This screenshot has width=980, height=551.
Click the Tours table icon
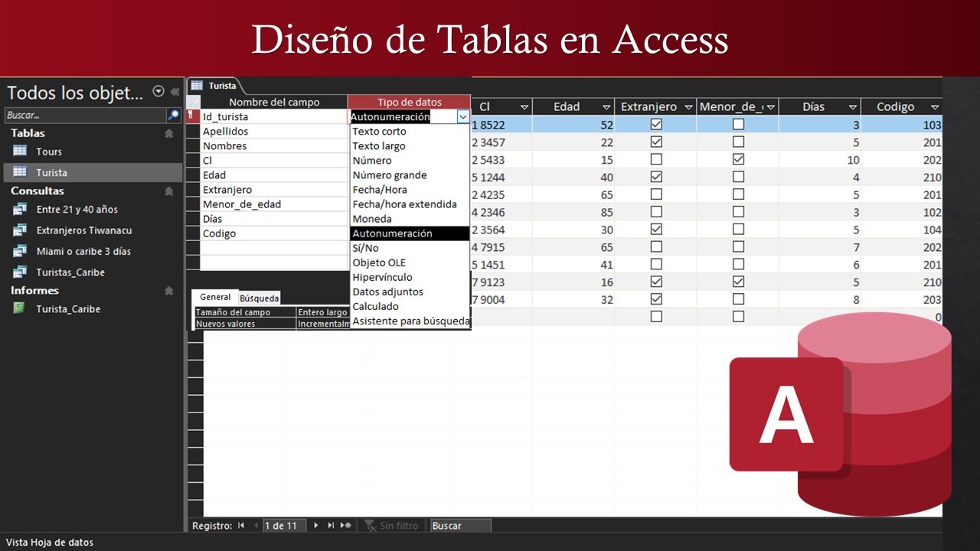point(20,151)
